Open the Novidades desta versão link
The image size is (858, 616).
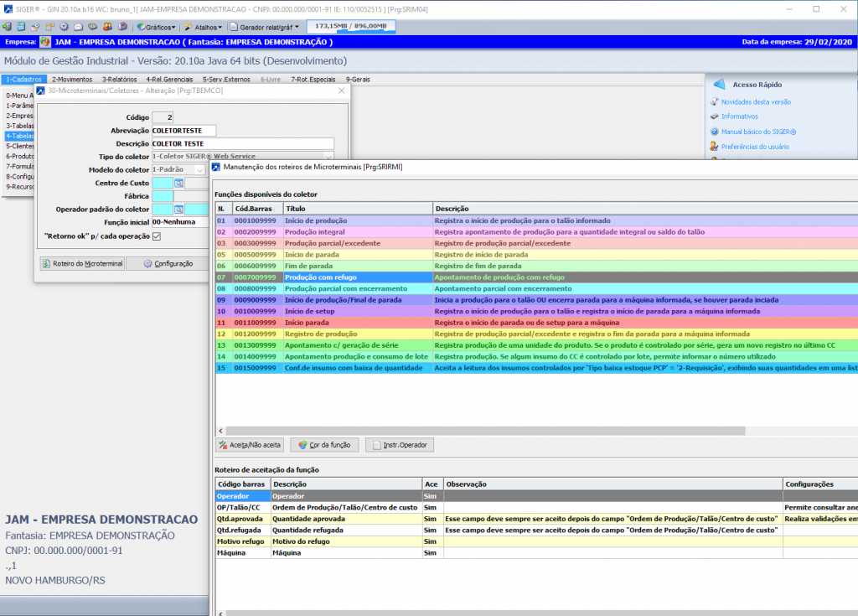coord(756,101)
